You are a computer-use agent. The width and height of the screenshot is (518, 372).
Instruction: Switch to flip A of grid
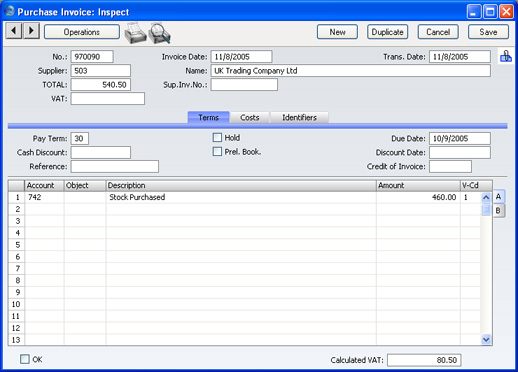click(x=499, y=197)
